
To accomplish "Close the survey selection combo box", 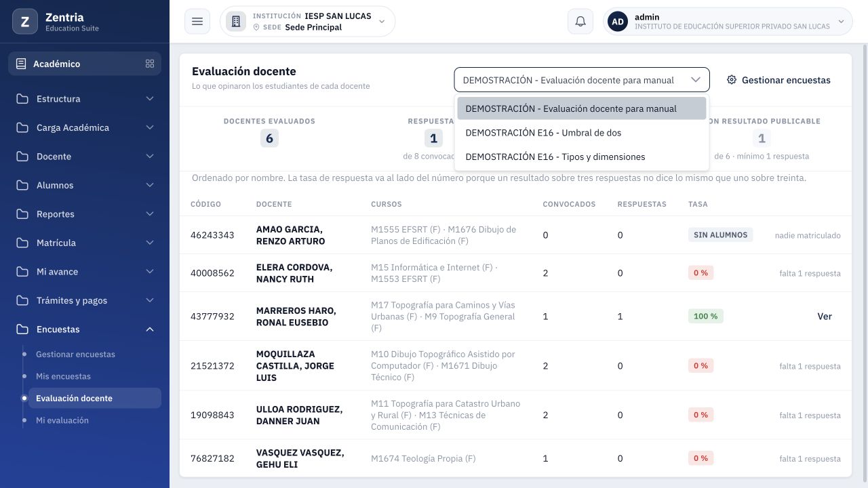I will (x=582, y=80).
